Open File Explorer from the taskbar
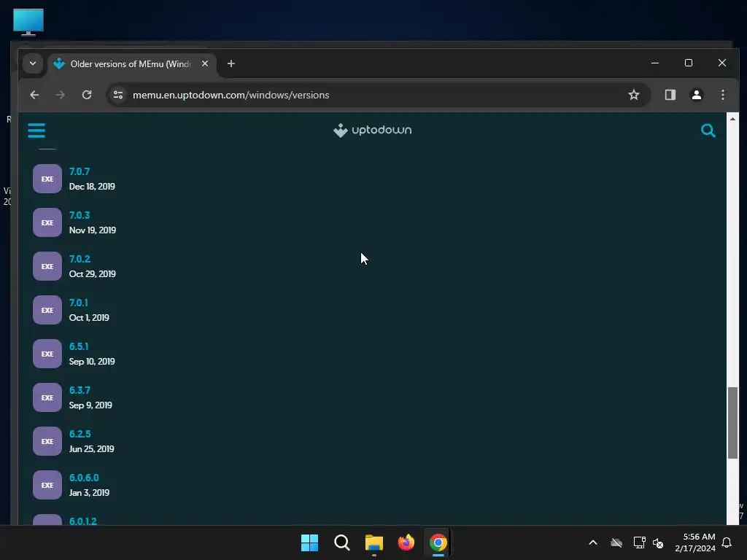This screenshot has width=747, height=560. click(374, 542)
